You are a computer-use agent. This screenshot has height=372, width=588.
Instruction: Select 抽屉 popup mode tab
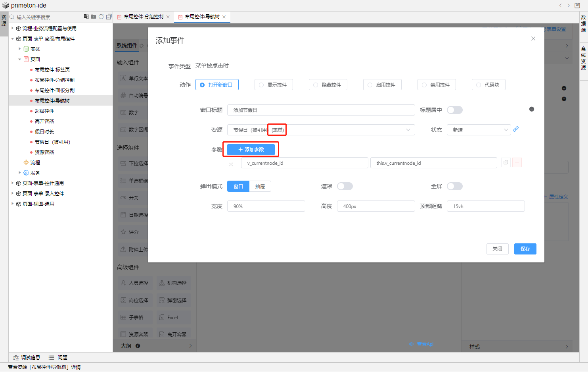[260, 186]
